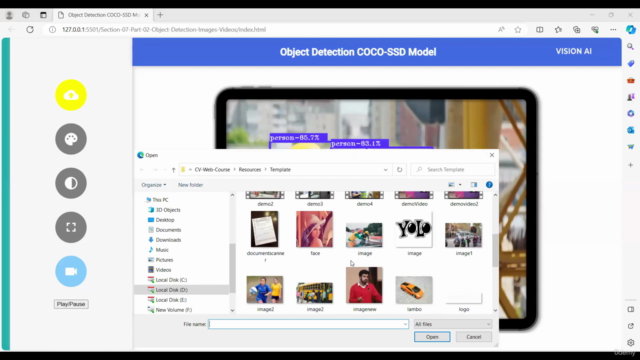The width and height of the screenshot is (640, 360).
Task: Click the fullscreen frame icon
Action: click(71, 227)
